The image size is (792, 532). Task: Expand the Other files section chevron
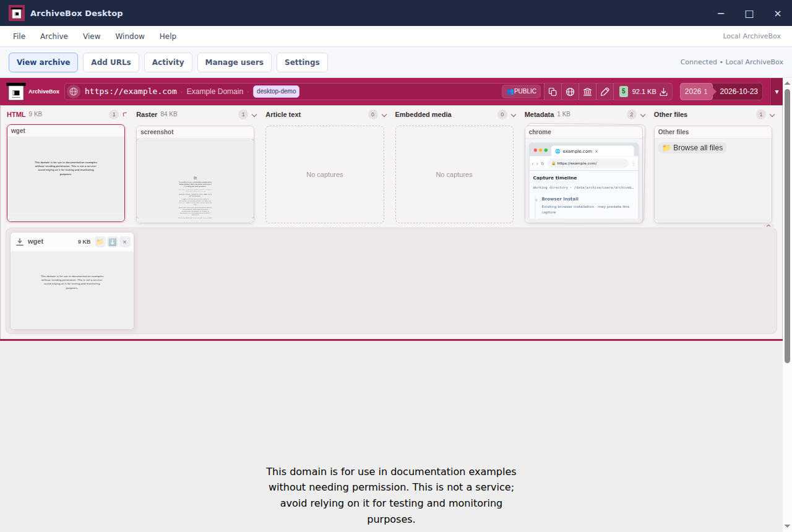pyautogui.click(x=772, y=115)
